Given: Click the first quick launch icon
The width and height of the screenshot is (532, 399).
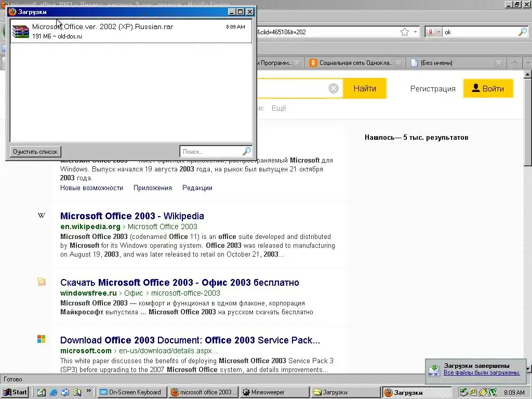Looking at the screenshot, I should coord(42,393).
